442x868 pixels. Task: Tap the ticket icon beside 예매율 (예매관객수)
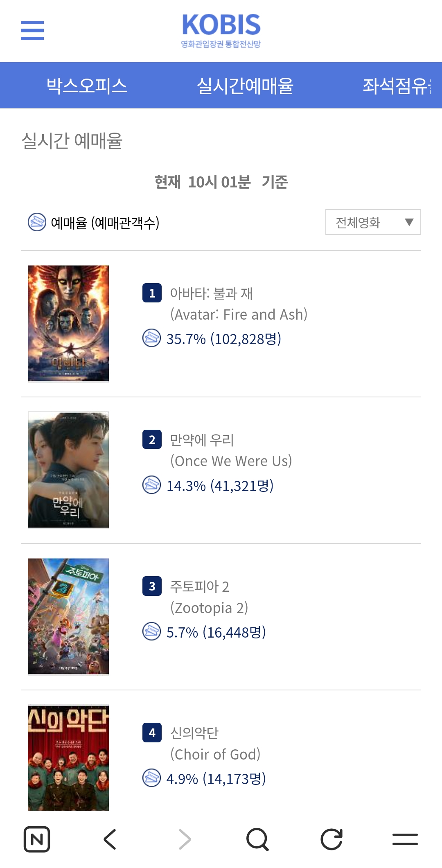(x=37, y=222)
